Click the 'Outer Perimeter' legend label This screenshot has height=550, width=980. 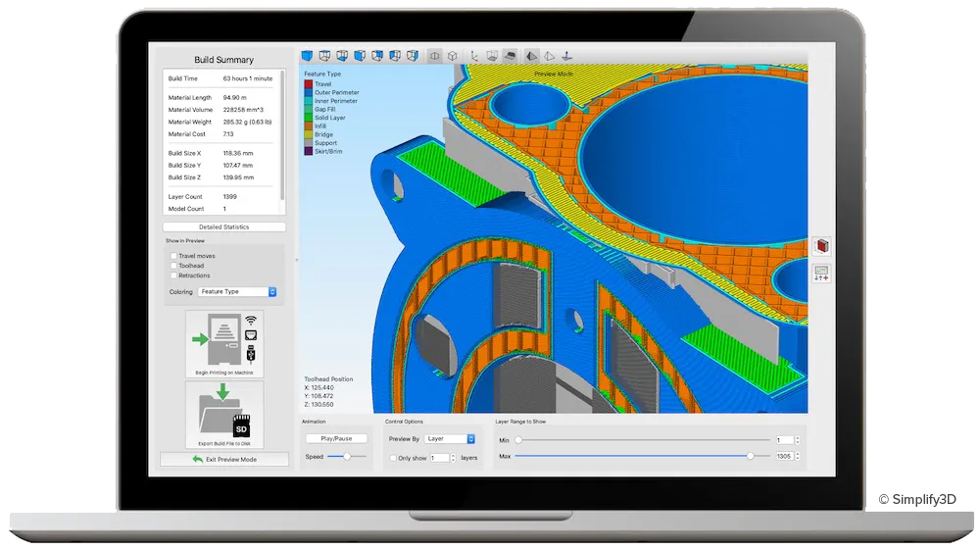337,92
